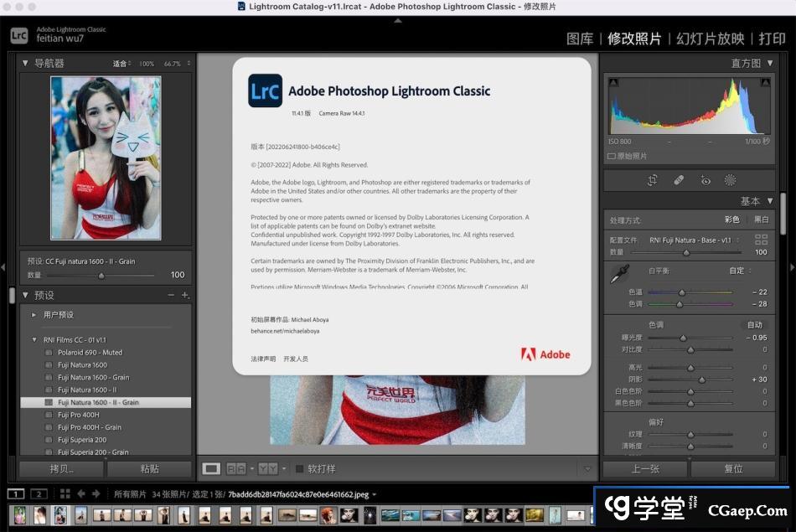Choose the Fuji Pro 400H preset
Viewport: 796px width, 532px height.
tap(78, 415)
